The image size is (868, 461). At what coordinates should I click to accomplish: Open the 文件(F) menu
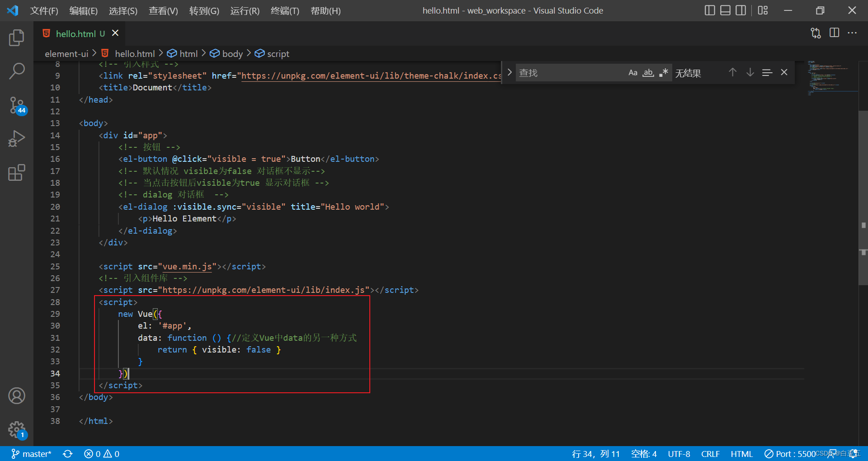[44, 10]
